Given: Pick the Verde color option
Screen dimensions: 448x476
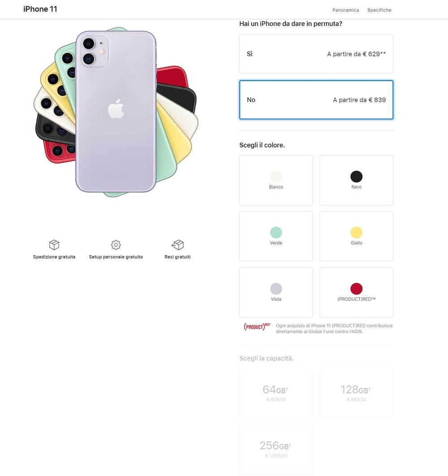Looking at the screenshot, I should (x=276, y=236).
